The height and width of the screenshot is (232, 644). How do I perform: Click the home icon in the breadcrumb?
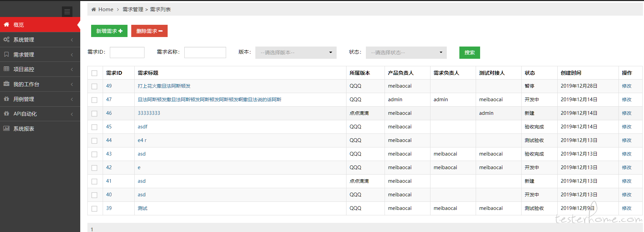(x=94, y=10)
